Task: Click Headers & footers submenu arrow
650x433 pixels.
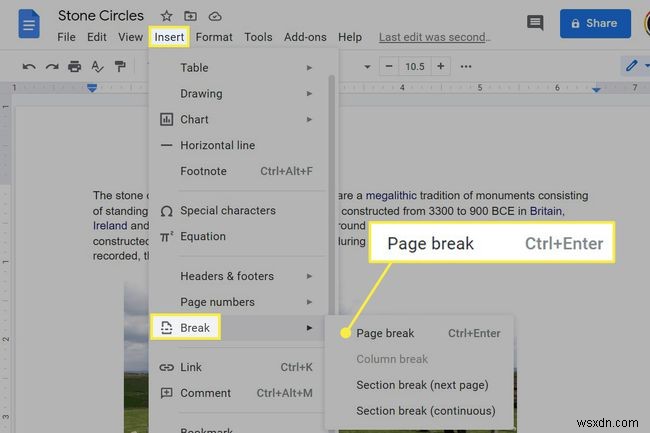Action: tap(309, 276)
